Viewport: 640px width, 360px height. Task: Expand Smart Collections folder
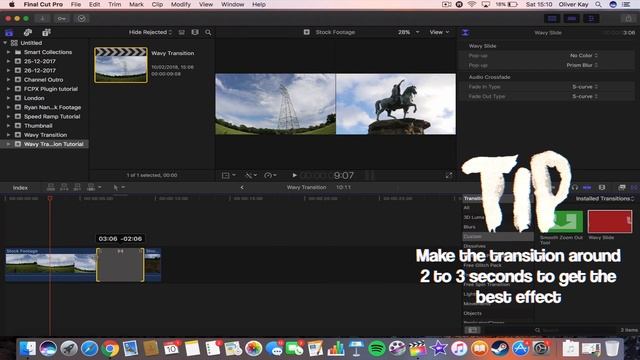click(x=8, y=52)
